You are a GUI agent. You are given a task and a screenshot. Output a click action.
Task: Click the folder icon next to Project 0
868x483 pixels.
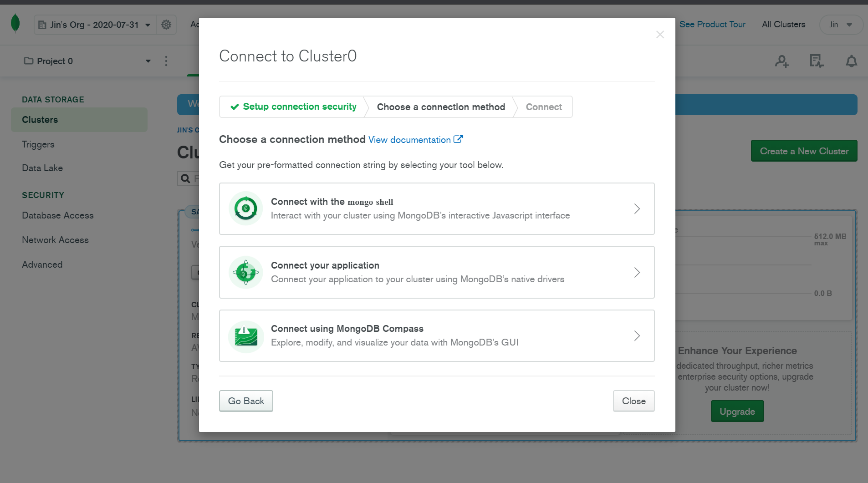28,61
